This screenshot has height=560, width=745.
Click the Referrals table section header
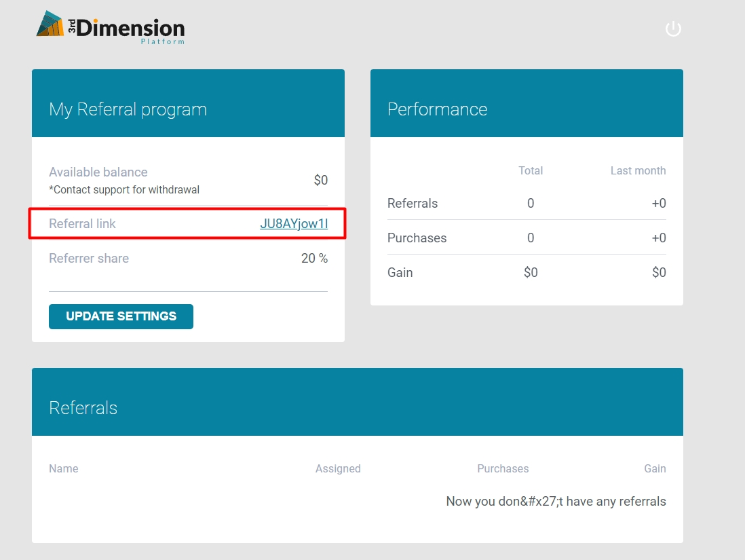[83, 408]
